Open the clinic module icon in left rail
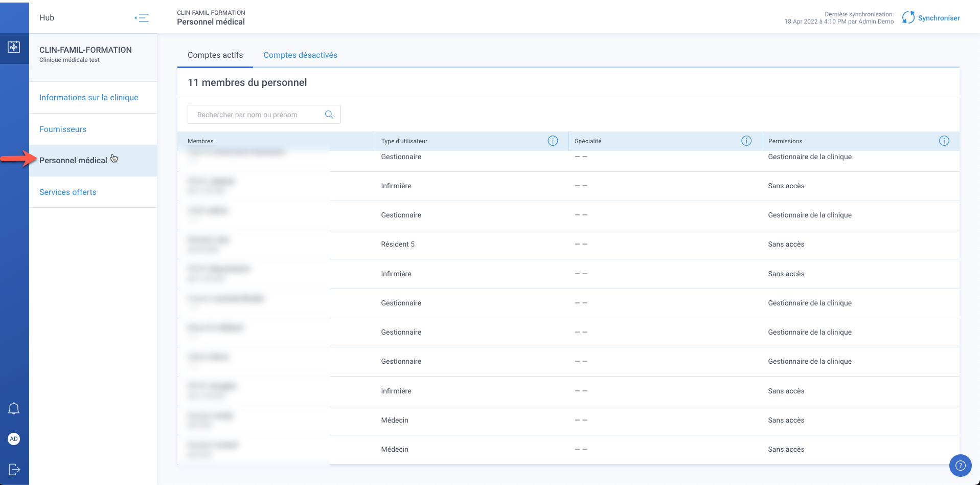Viewport: 980px width, 485px height. click(x=14, y=47)
